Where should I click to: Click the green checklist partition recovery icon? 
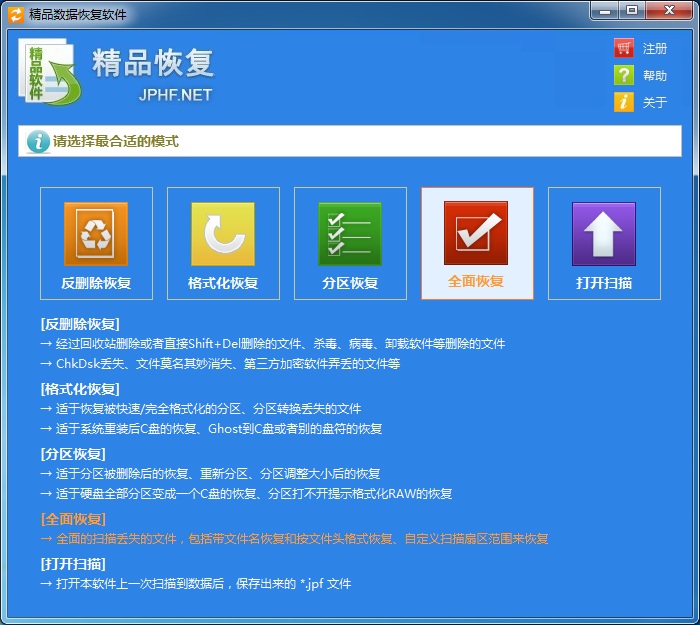tap(350, 234)
